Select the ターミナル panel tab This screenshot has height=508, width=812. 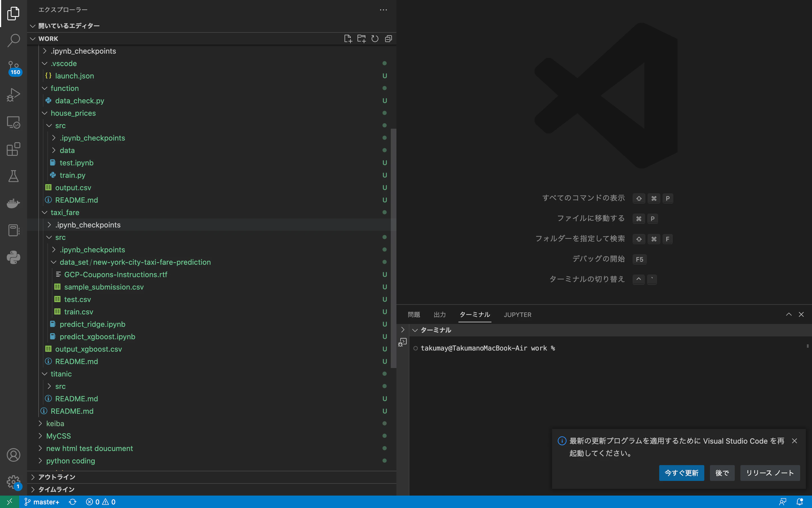pyautogui.click(x=475, y=314)
